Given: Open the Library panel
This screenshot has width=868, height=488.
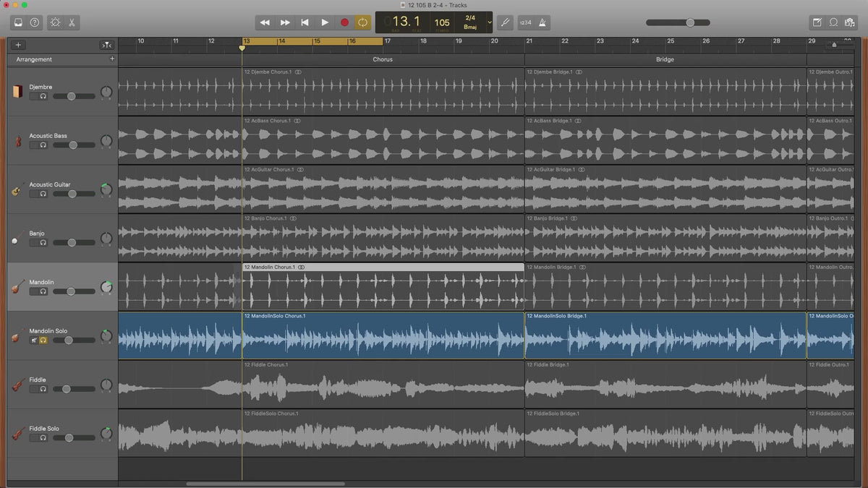Looking at the screenshot, I should click(x=18, y=22).
